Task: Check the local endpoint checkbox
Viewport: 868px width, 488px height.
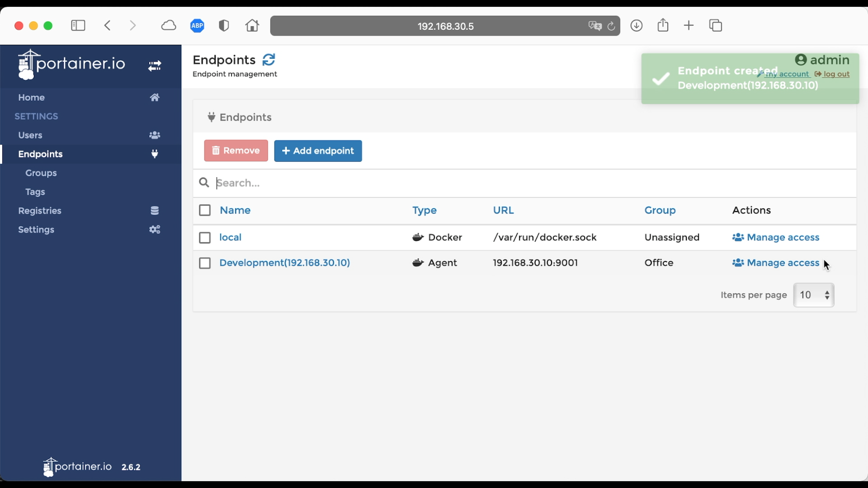Action: 205,238
